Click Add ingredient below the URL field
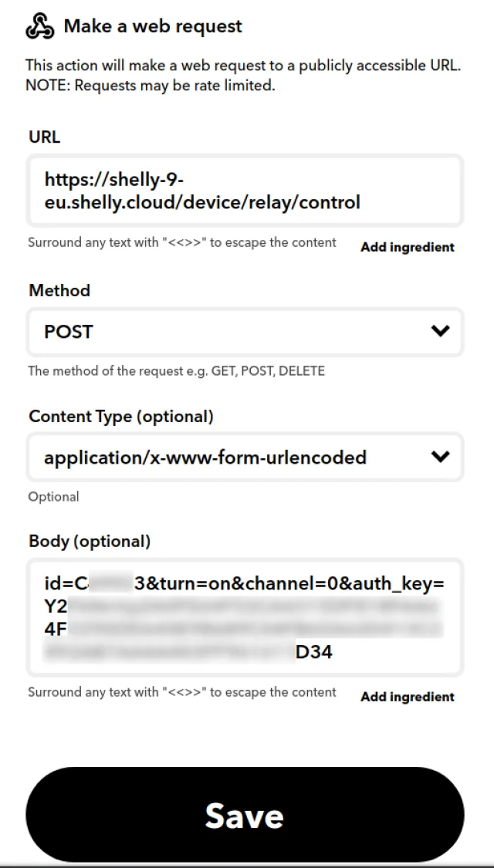 (x=408, y=247)
